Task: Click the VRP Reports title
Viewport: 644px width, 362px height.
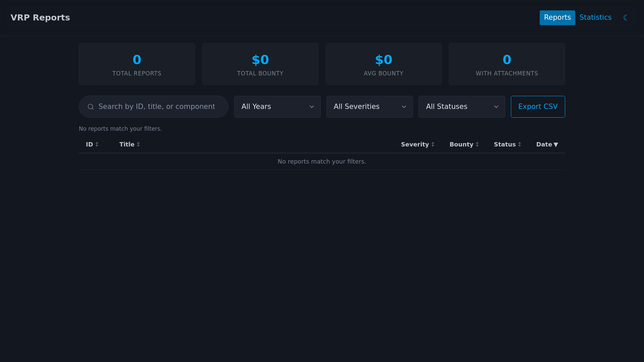Action: tap(40, 18)
